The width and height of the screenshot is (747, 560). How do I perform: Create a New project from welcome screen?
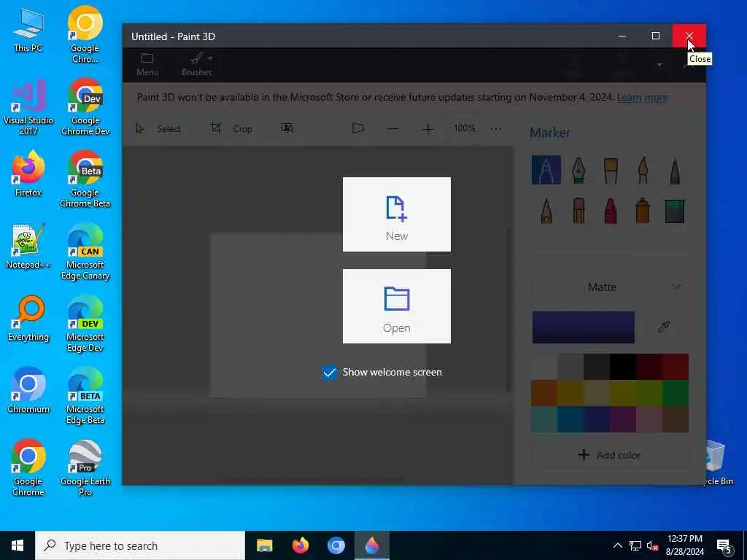pyautogui.click(x=396, y=214)
